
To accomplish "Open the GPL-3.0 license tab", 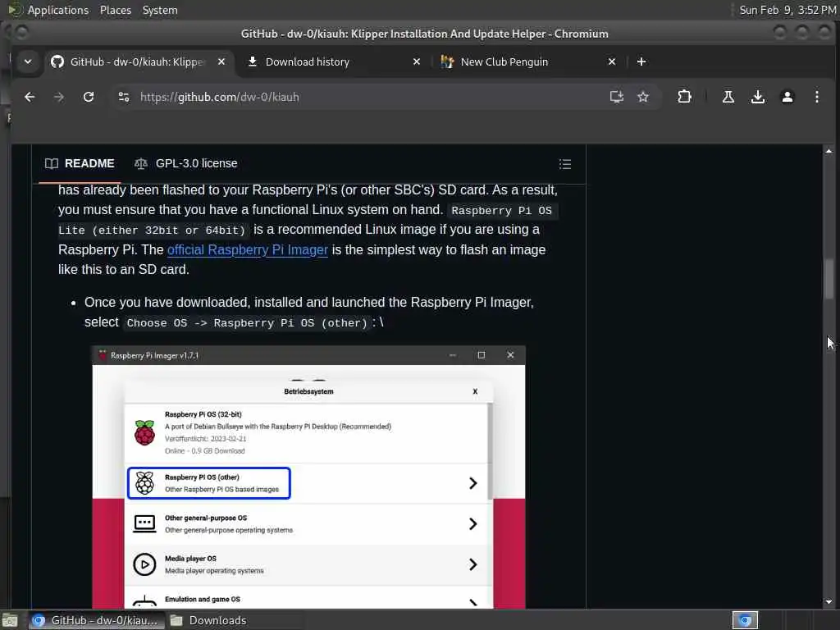I will (x=185, y=163).
